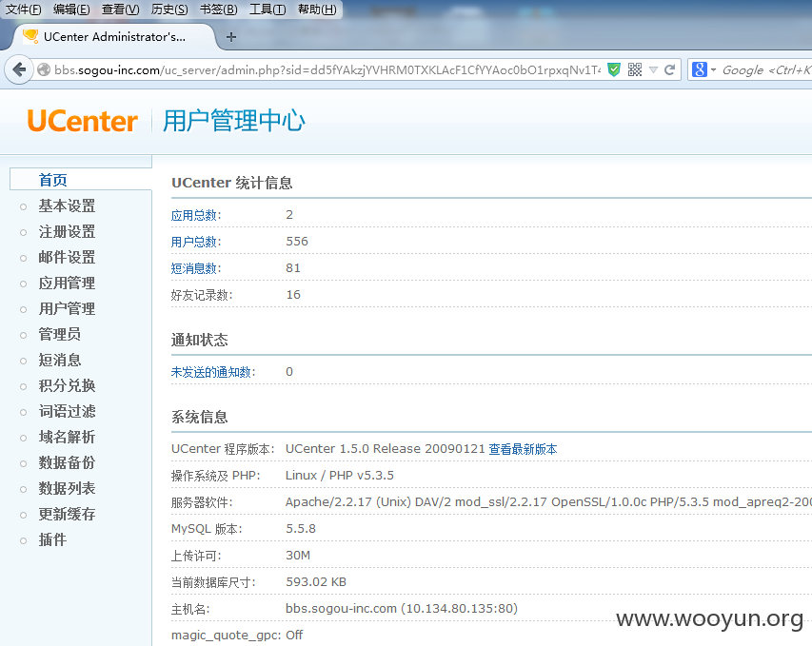Select the UCenter Administrator's tab

point(114,37)
